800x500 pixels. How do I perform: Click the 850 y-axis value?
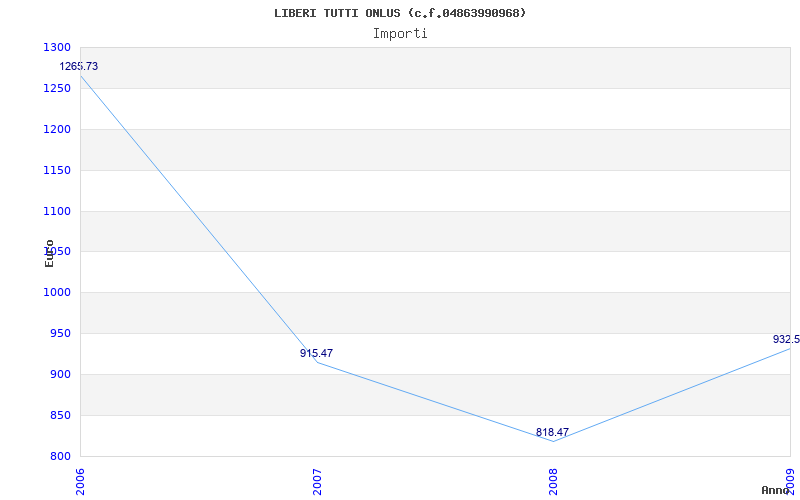pos(60,415)
